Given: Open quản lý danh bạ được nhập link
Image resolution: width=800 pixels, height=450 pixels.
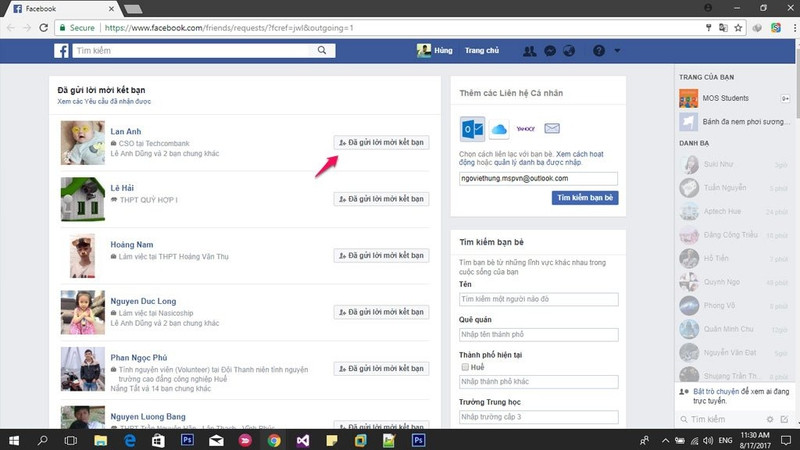Looking at the screenshot, I should coord(537,162).
